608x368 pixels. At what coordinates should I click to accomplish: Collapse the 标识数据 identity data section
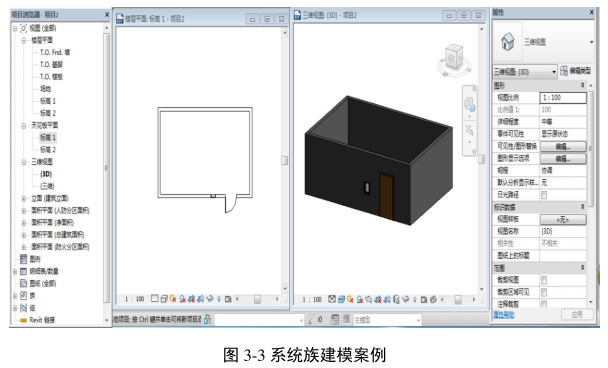(x=582, y=207)
